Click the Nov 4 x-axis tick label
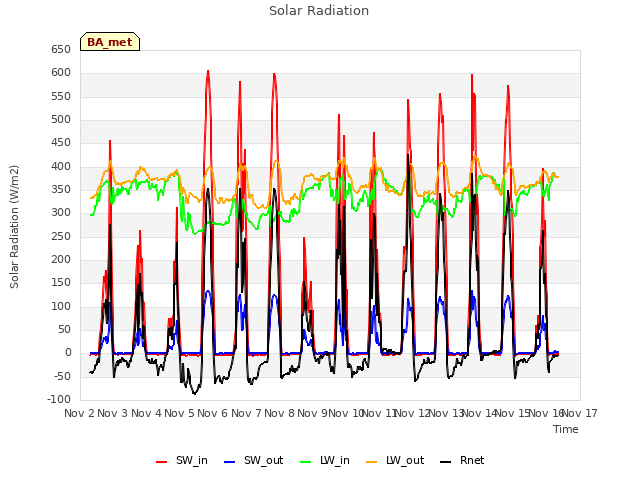 [x=146, y=413]
